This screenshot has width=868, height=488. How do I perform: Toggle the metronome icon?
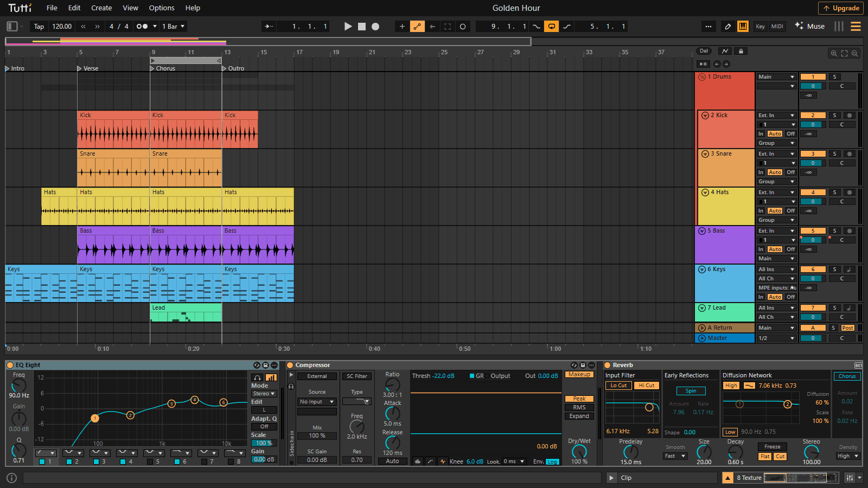pyautogui.click(x=142, y=26)
